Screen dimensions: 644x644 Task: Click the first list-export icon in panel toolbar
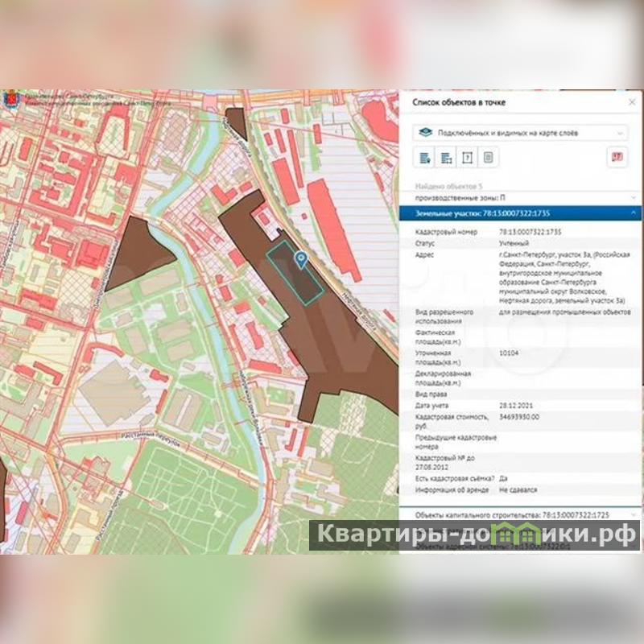[425, 157]
